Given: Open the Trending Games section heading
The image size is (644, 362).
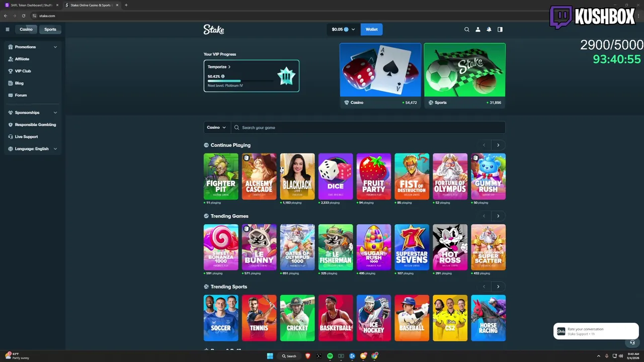Looking at the screenshot, I should [x=229, y=216].
